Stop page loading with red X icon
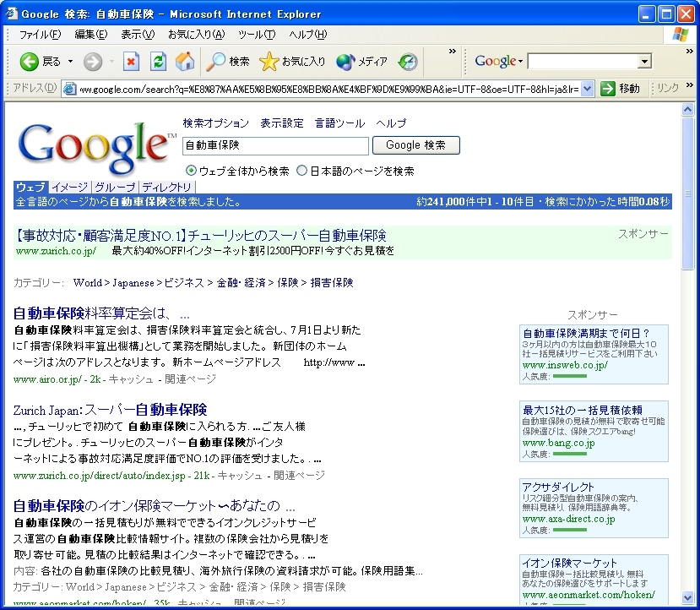Viewport: 700px width, 610px height. [131, 62]
